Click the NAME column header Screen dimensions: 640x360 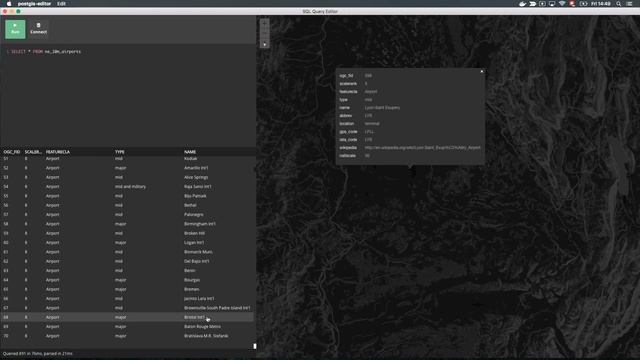(190, 152)
